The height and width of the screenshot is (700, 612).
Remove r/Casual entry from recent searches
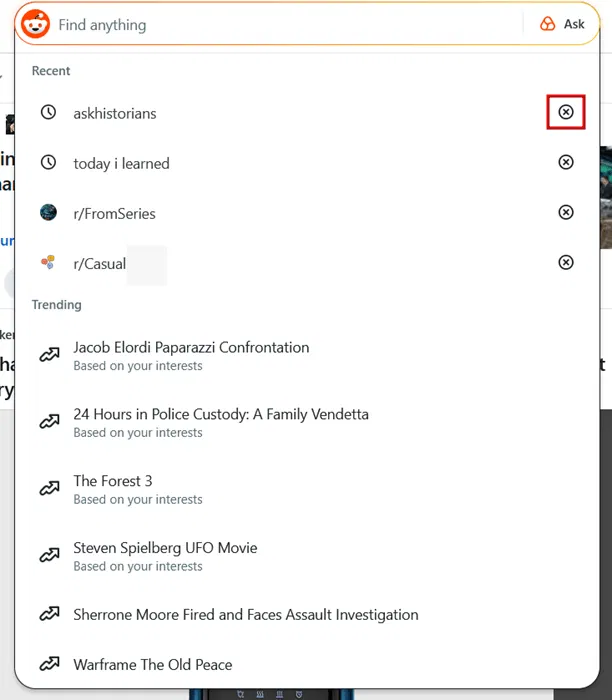coord(566,263)
